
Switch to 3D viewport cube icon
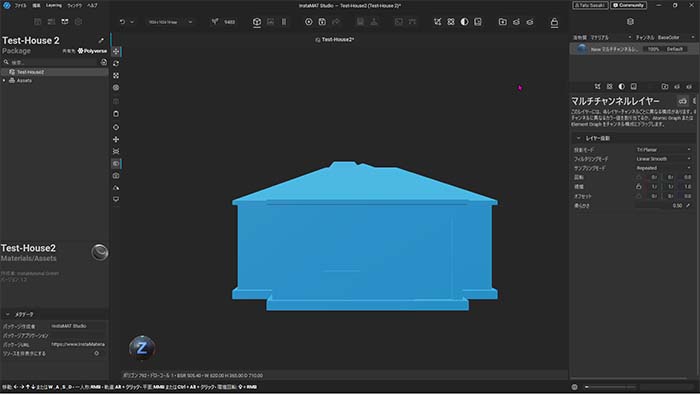pyautogui.click(x=257, y=22)
